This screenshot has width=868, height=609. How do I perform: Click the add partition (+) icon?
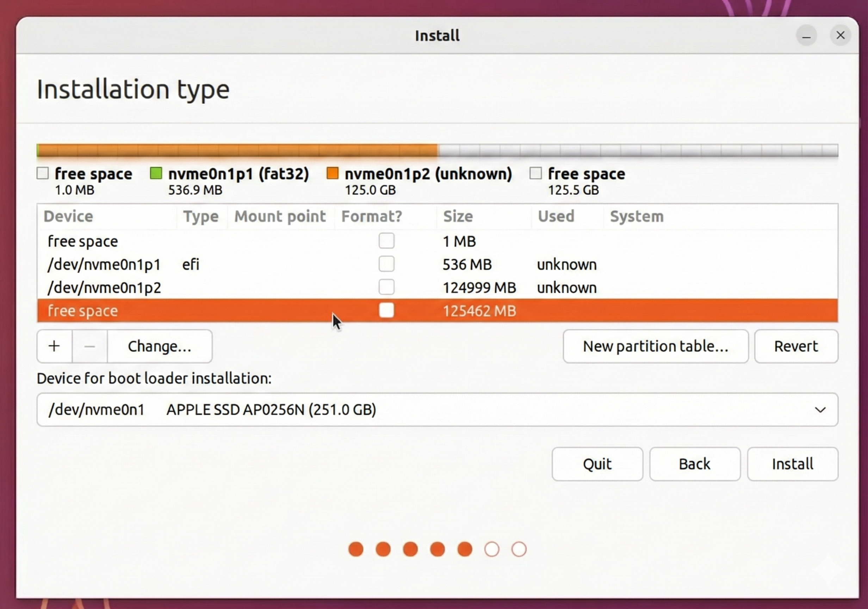(x=54, y=346)
